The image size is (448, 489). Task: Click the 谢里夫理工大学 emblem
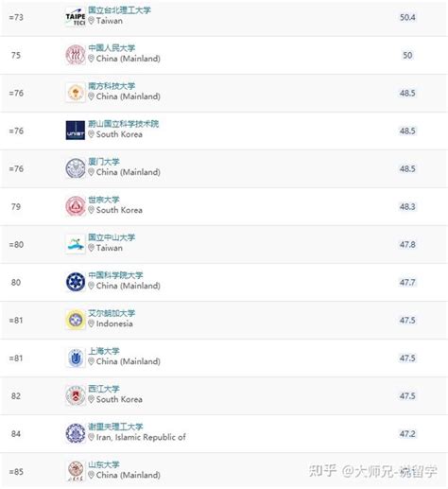tap(76, 433)
